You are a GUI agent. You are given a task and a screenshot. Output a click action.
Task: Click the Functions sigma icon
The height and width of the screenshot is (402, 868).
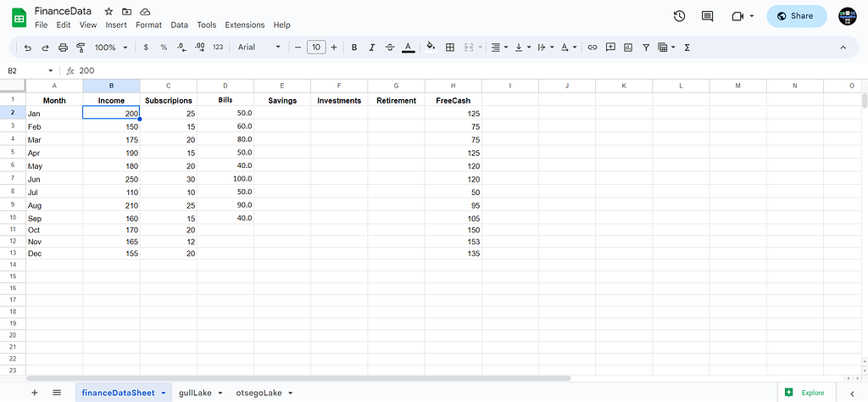click(687, 47)
